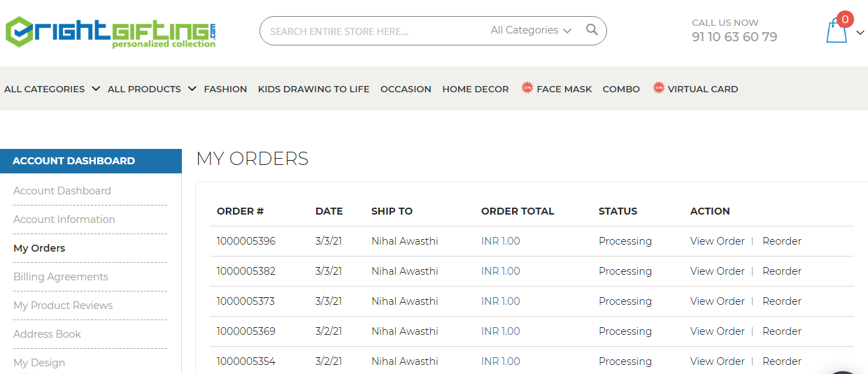Viewport: 868px width, 374px height.
Task: View order 1000005396
Action: pos(717,241)
